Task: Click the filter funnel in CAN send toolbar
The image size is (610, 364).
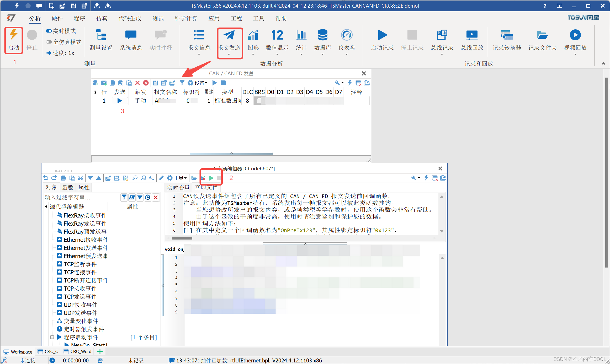Action: tap(182, 83)
